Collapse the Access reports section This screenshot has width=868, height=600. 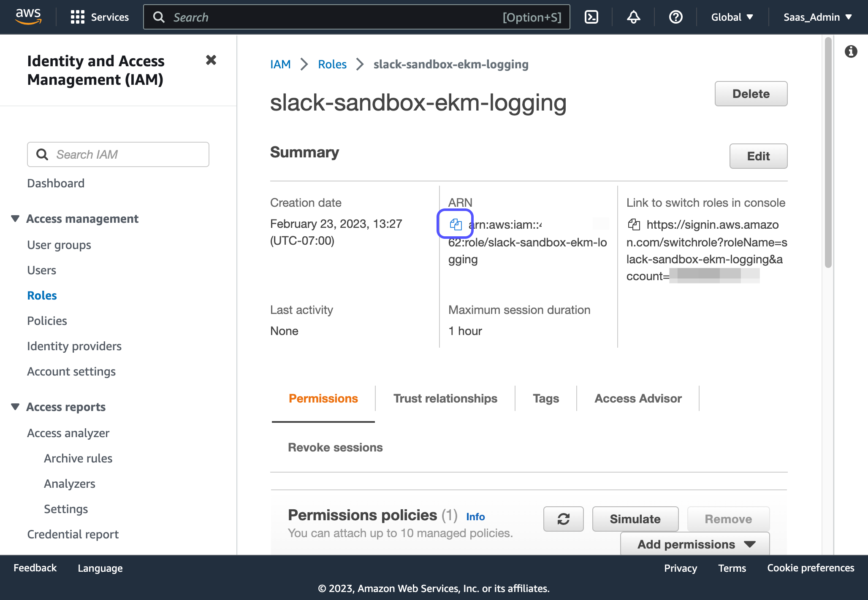click(x=16, y=407)
